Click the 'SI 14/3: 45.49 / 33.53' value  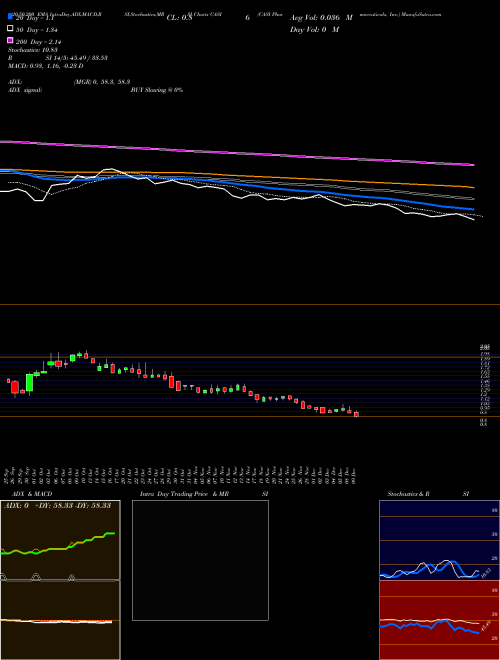point(77,58)
